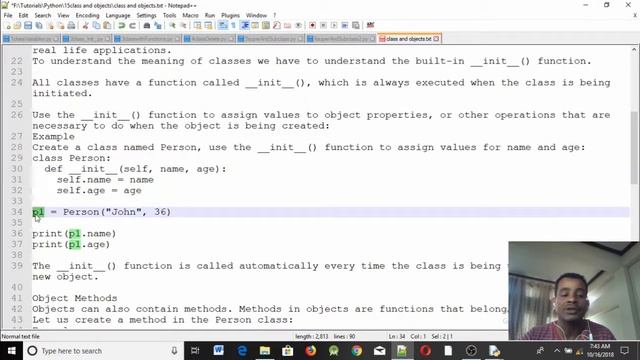
Task: Select the 'class and objects.txt' tab
Action: [x=409, y=39]
